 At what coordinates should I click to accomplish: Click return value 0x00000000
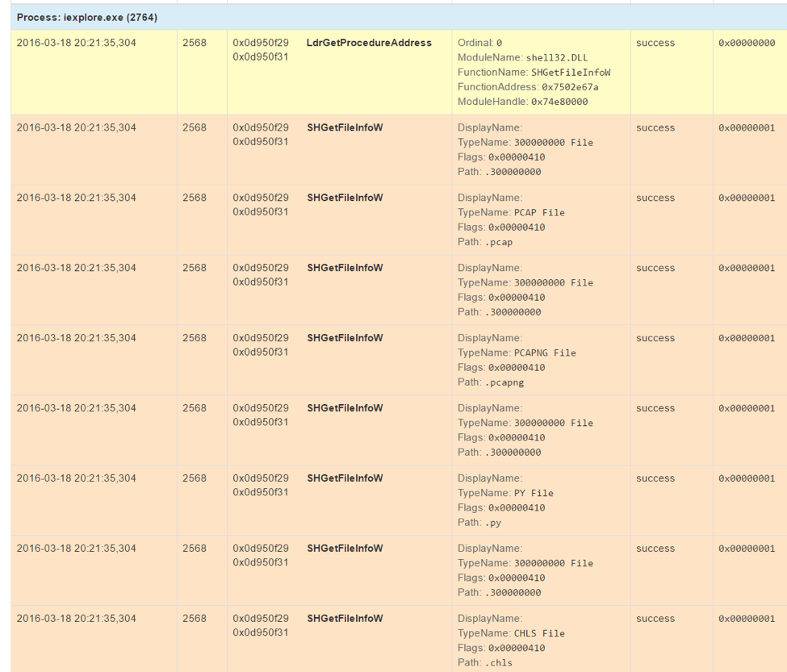point(747,43)
